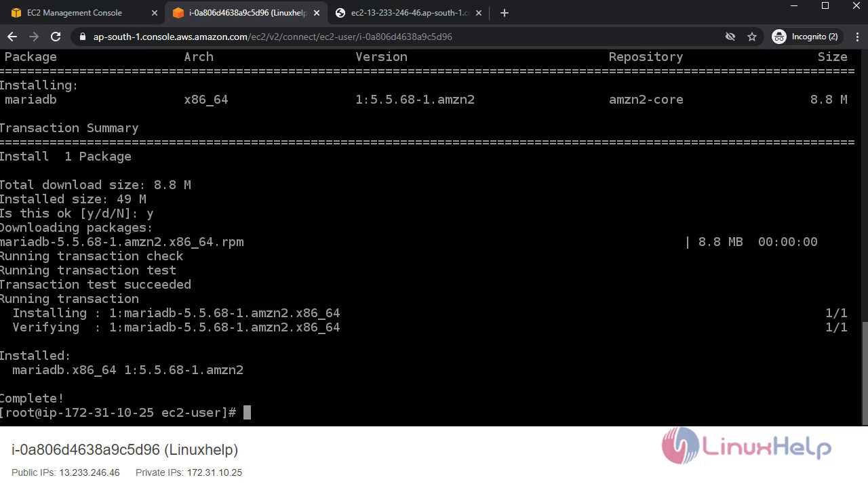Click 'Transaction test succeeded' line

[95, 285]
